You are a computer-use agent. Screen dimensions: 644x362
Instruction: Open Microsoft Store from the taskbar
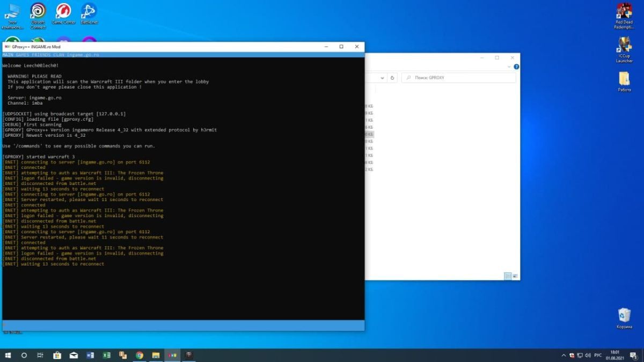tap(57, 355)
